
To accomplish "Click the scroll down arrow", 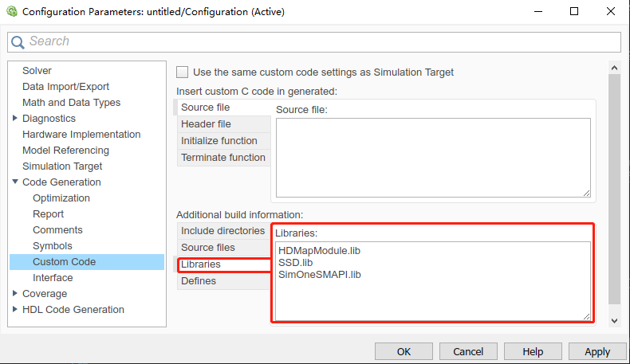I will pyautogui.click(x=614, y=321).
